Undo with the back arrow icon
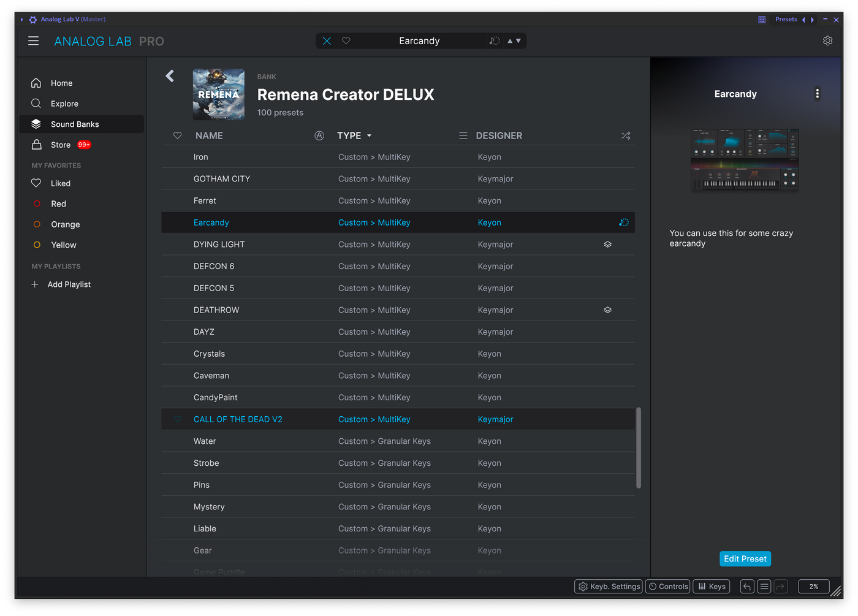858x616 pixels. [x=747, y=587]
